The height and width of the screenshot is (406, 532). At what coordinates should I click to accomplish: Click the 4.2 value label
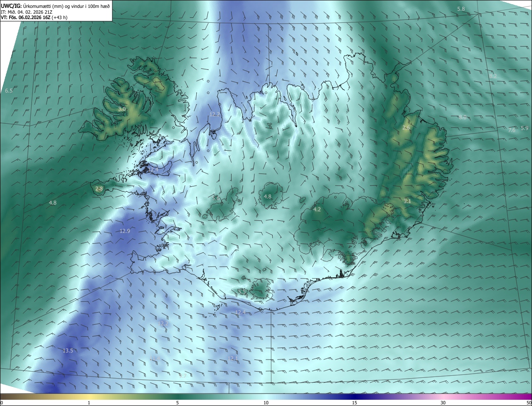pos(317,210)
